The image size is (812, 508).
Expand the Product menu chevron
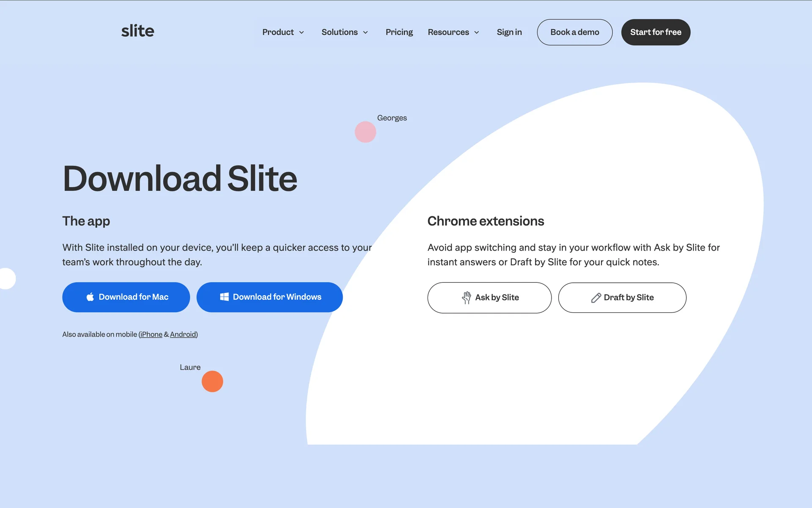302,33
